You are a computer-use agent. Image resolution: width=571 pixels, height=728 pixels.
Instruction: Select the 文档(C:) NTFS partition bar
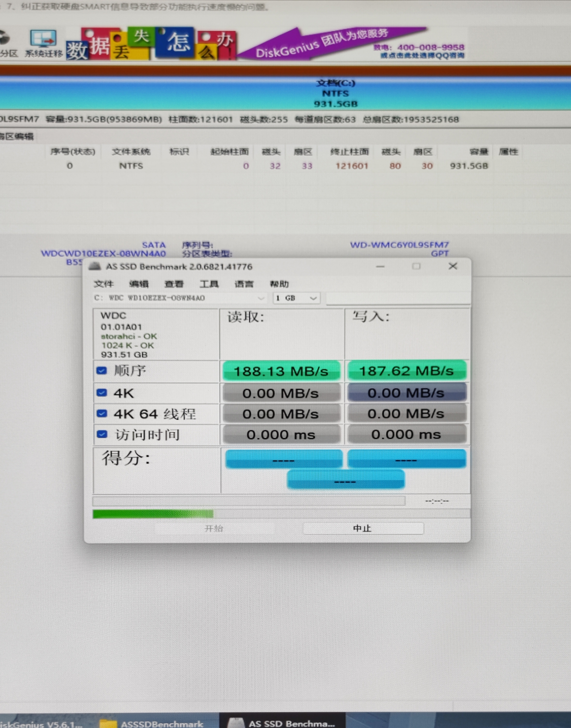[x=285, y=93]
